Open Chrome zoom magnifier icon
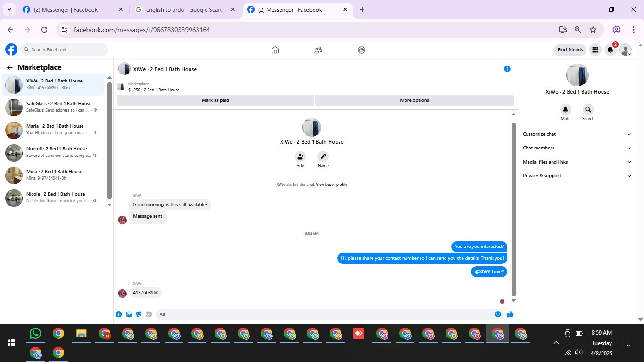The image size is (644, 362). (x=578, y=30)
